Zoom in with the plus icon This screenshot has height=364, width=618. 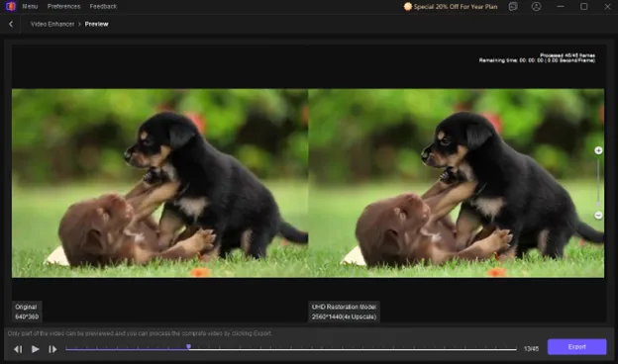pyautogui.click(x=598, y=150)
